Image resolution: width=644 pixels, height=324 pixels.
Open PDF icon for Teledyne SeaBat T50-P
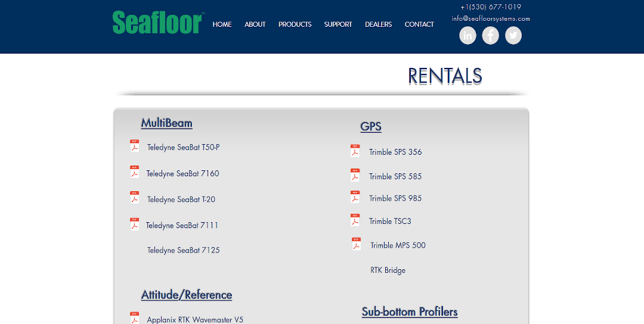click(134, 147)
